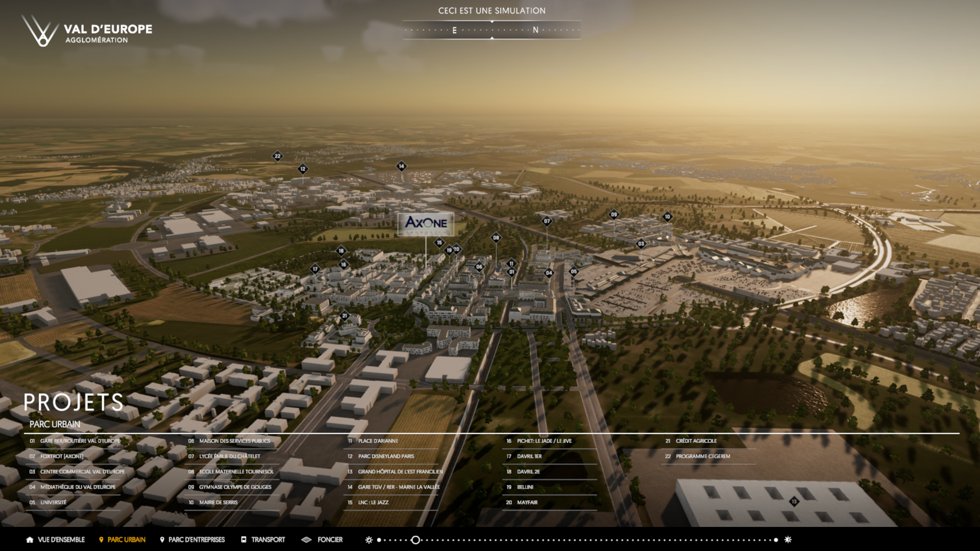
Task: Click the Transport train icon
Action: (243, 540)
